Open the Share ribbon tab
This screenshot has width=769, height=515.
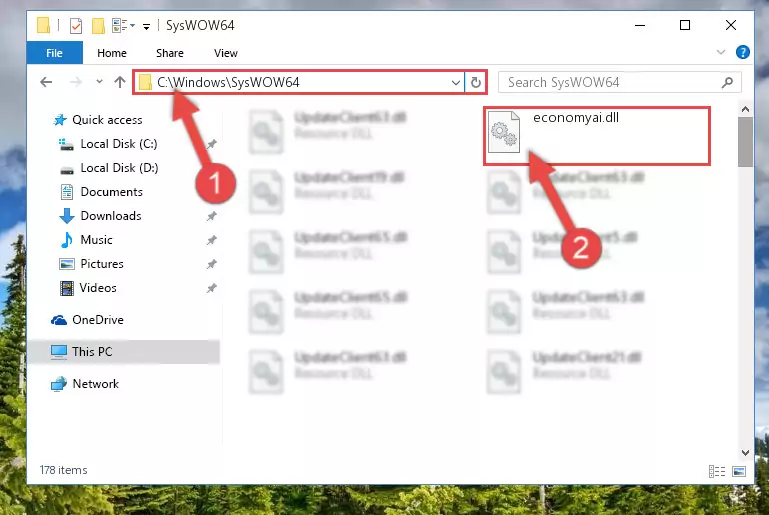coord(169,53)
